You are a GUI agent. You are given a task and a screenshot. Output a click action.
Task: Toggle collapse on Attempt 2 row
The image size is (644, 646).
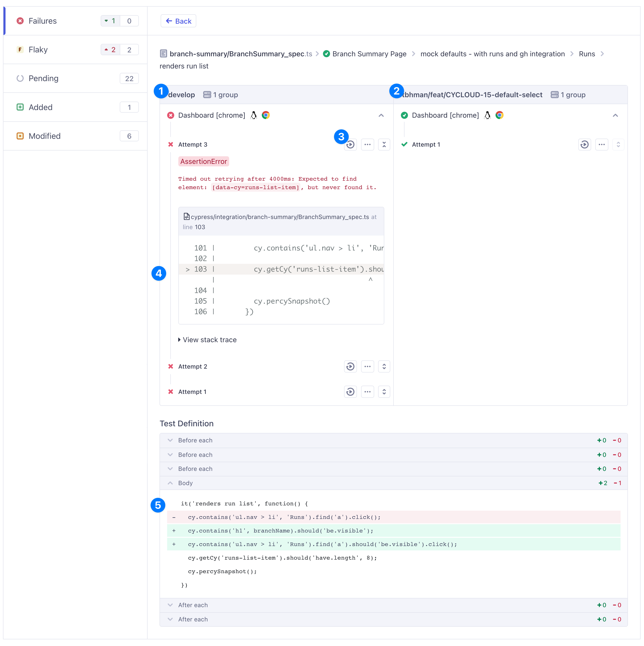[x=384, y=366]
